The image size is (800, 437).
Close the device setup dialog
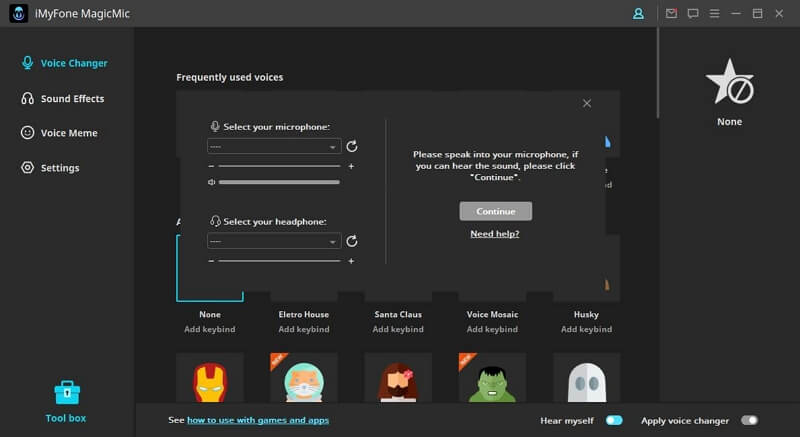pyautogui.click(x=587, y=104)
